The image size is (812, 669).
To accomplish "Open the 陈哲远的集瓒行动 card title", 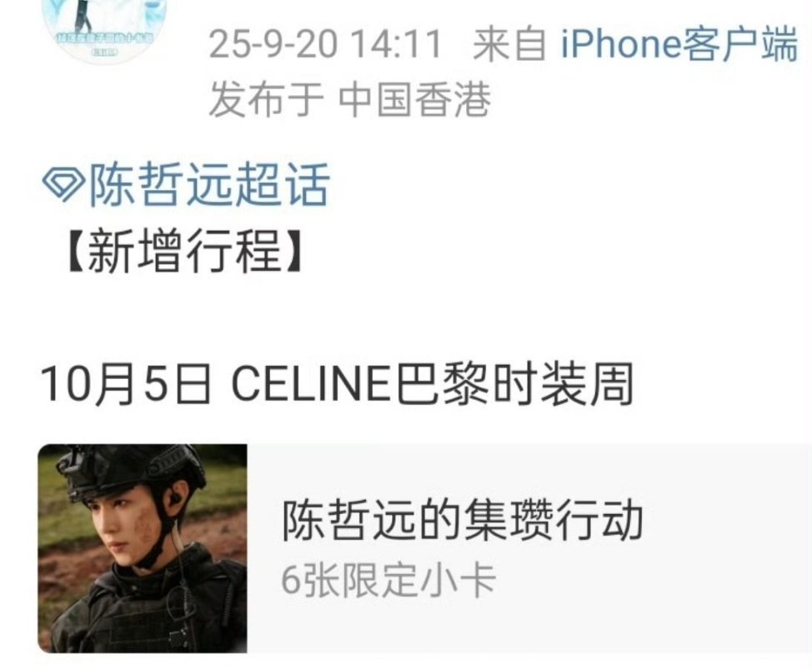I will tap(463, 520).
